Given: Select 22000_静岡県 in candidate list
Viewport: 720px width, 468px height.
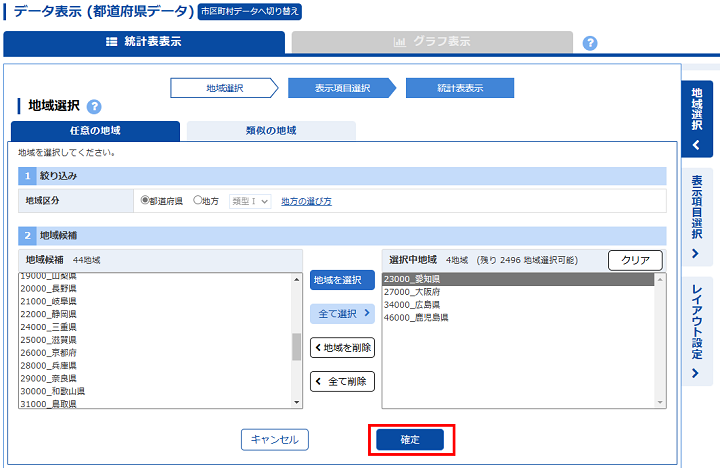Looking at the screenshot, I should pyautogui.click(x=155, y=314).
